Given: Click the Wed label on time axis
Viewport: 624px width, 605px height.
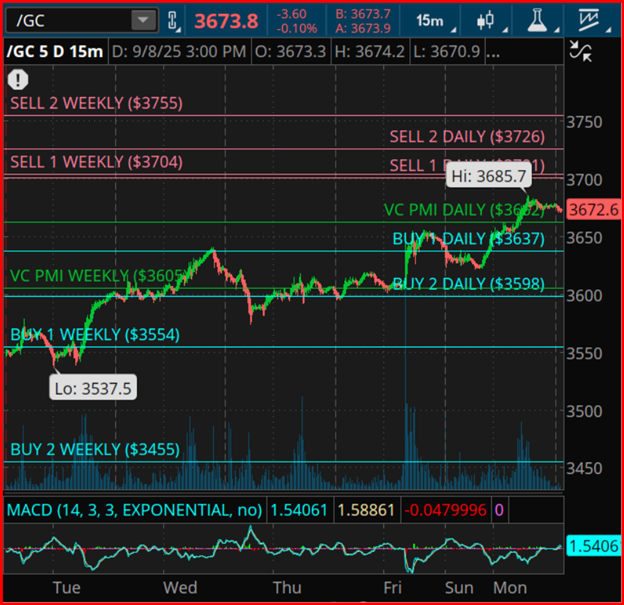Looking at the screenshot, I should 180,587.
